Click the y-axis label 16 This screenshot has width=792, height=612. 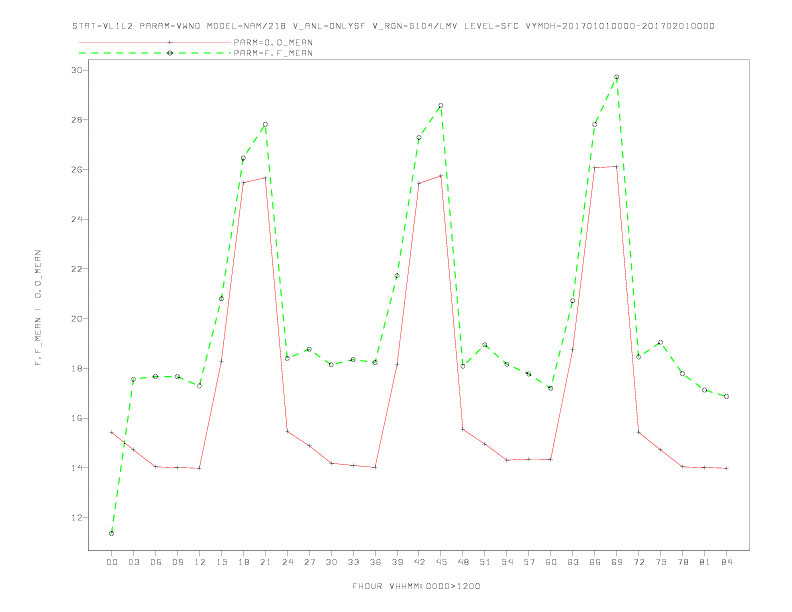click(x=77, y=418)
